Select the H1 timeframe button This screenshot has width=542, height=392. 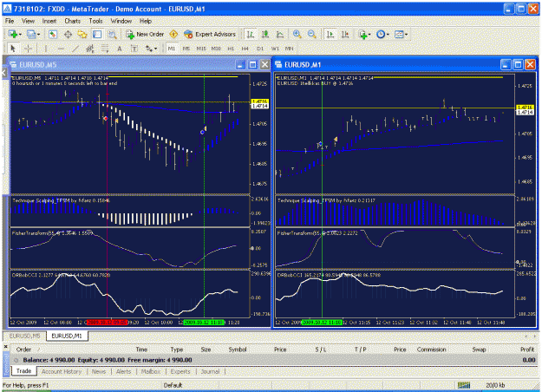click(x=231, y=49)
